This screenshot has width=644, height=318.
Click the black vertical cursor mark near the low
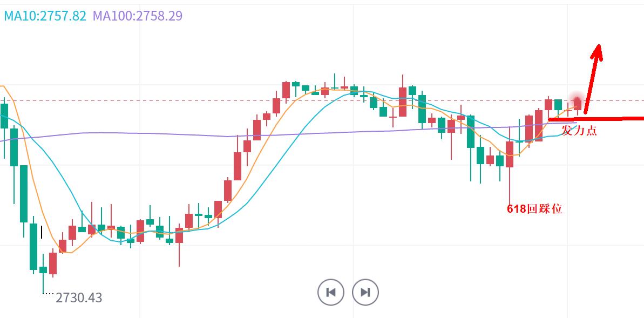[42, 232]
